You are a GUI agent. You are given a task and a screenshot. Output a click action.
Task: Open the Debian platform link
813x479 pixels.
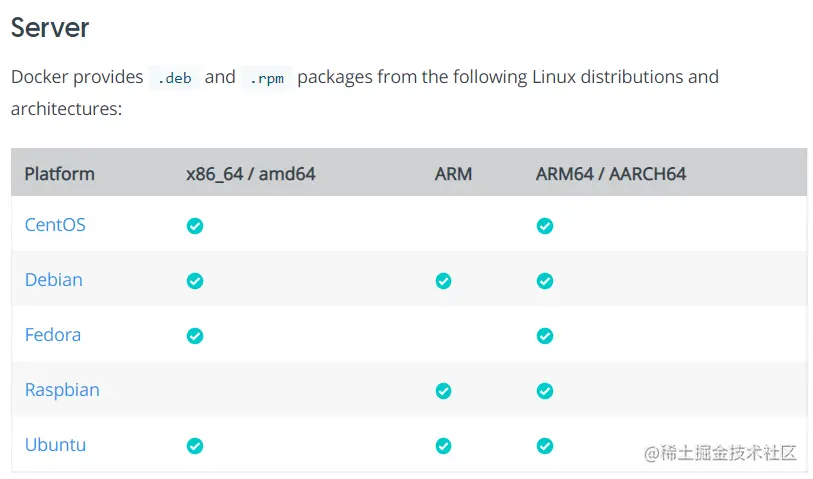pos(53,280)
